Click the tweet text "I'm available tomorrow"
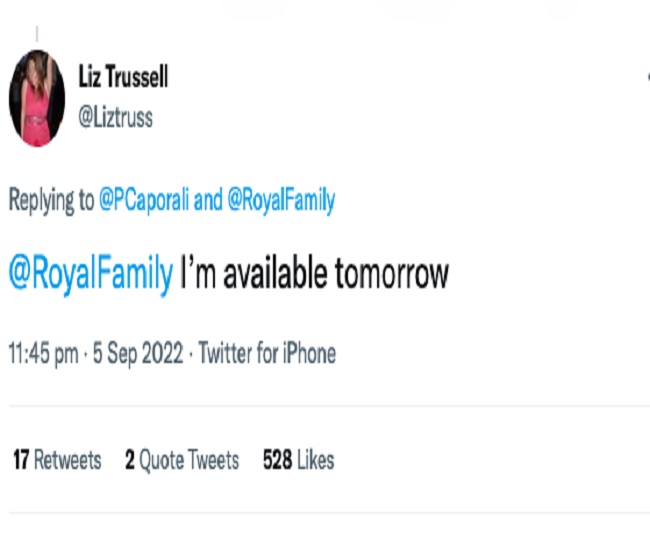The image size is (650, 540). coord(314,274)
